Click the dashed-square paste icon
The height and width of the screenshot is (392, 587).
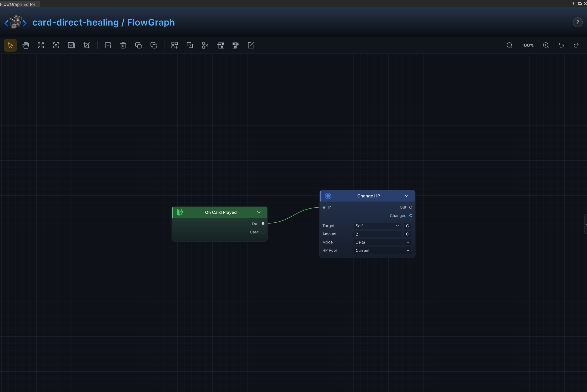(153, 45)
